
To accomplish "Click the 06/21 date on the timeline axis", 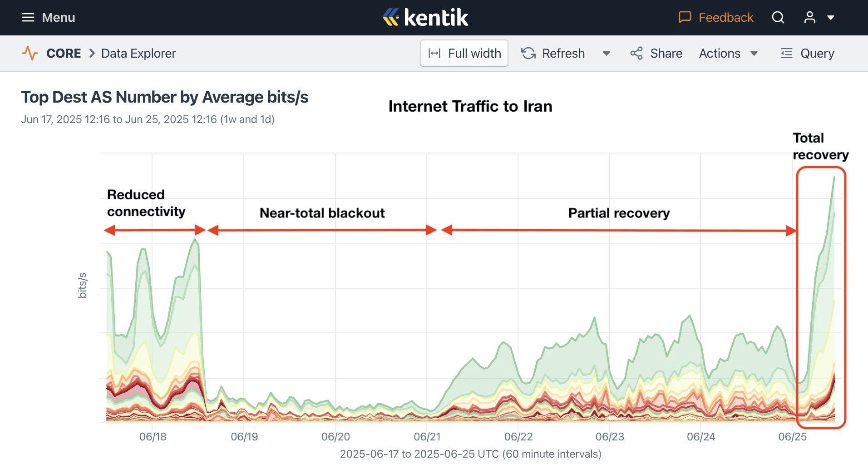I will pos(427,437).
